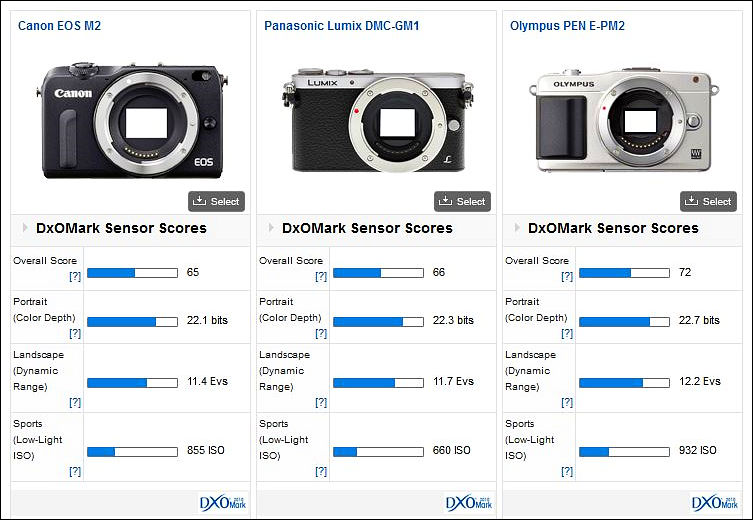This screenshot has width=753, height=520.
Task: Click the 22.7 bits value for Olympus
Action: coord(699,320)
